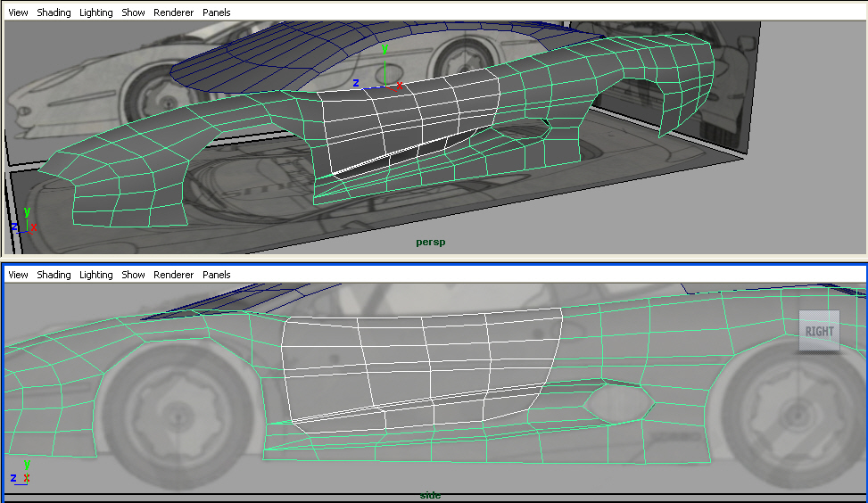This screenshot has height=503, width=868.
Task: Click the side camera name label
Action: (x=431, y=495)
